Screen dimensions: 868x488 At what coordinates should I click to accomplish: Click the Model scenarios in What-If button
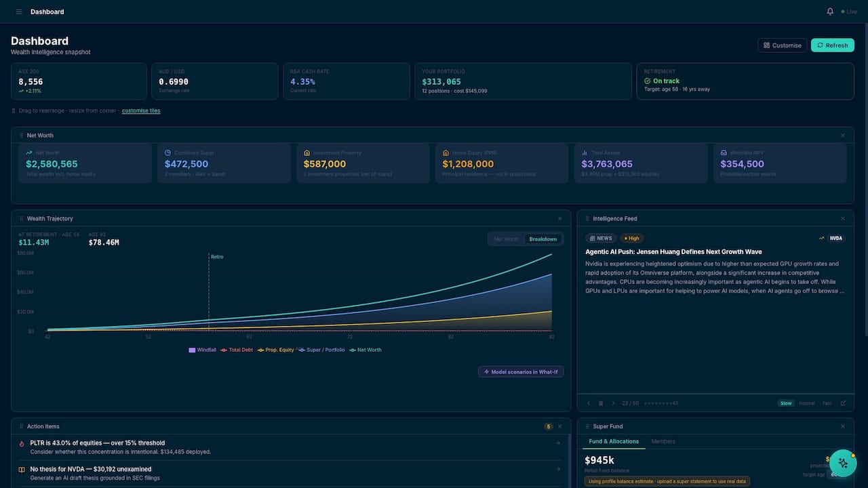521,371
